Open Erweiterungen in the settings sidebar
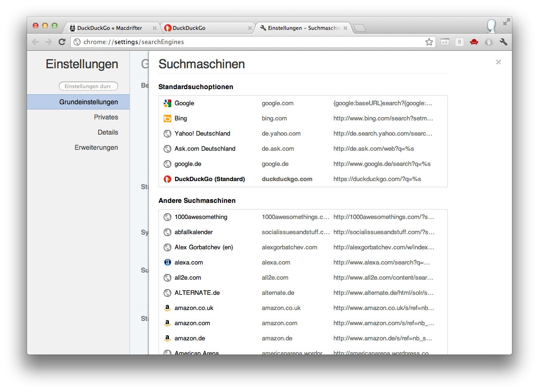Viewport: 539px width, 392px height. [x=96, y=147]
